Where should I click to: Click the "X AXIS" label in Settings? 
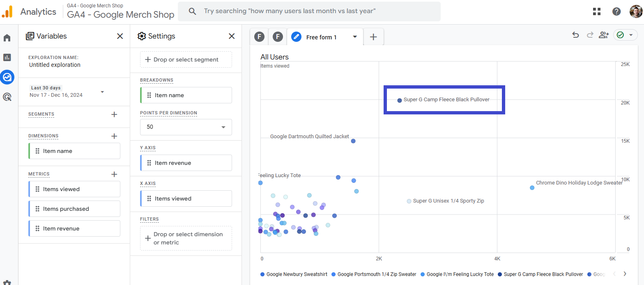coord(148,183)
